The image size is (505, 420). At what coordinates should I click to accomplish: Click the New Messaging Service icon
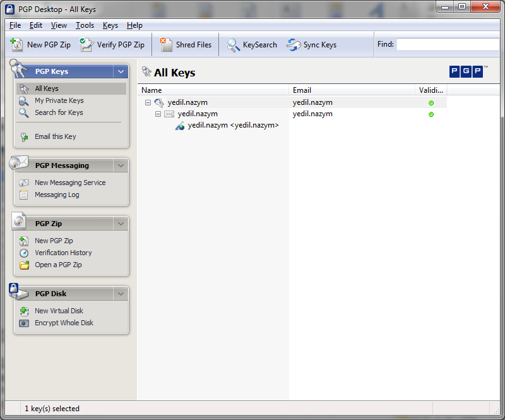pos(24,183)
